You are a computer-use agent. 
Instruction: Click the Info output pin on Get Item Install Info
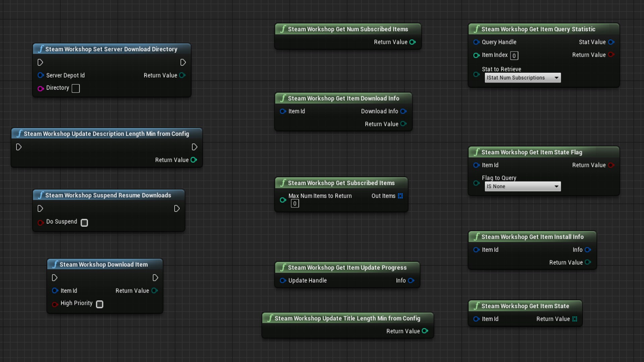(588, 250)
